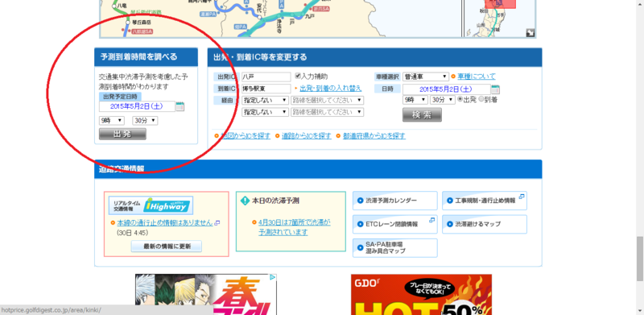This screenshot has height=315, width=644.
Task: Open 渋滞予測カレンダー button
Action: 394,201
